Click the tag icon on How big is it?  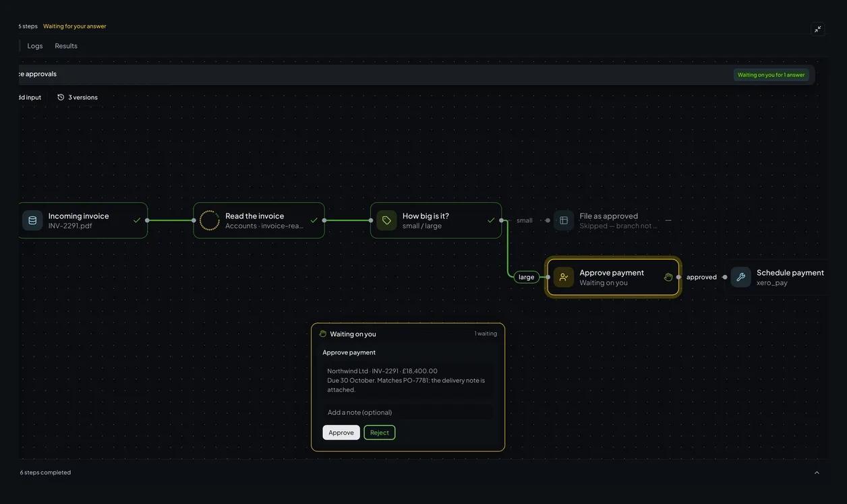point(386,220)
